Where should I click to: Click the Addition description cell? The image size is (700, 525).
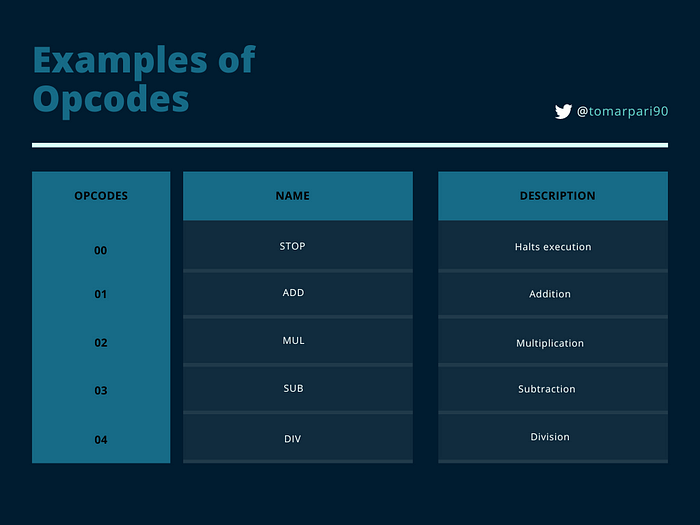click(x=553, y=294)
